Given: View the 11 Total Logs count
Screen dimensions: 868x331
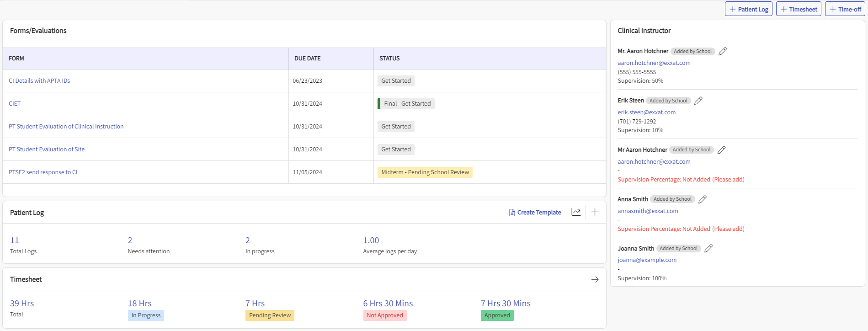Looking at the screenshot, I should [15, 240].
